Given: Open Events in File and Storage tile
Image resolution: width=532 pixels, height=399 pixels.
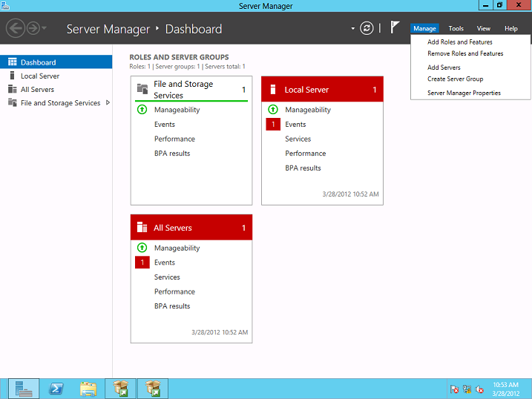Looking at the screenshot, I should coord(165,125).
